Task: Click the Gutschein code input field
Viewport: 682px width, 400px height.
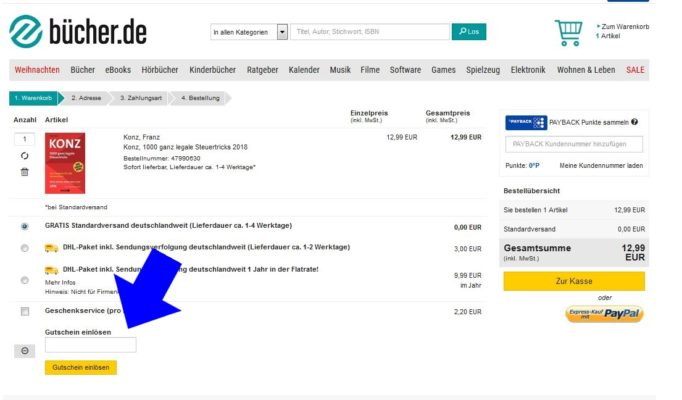Action: 90,345
